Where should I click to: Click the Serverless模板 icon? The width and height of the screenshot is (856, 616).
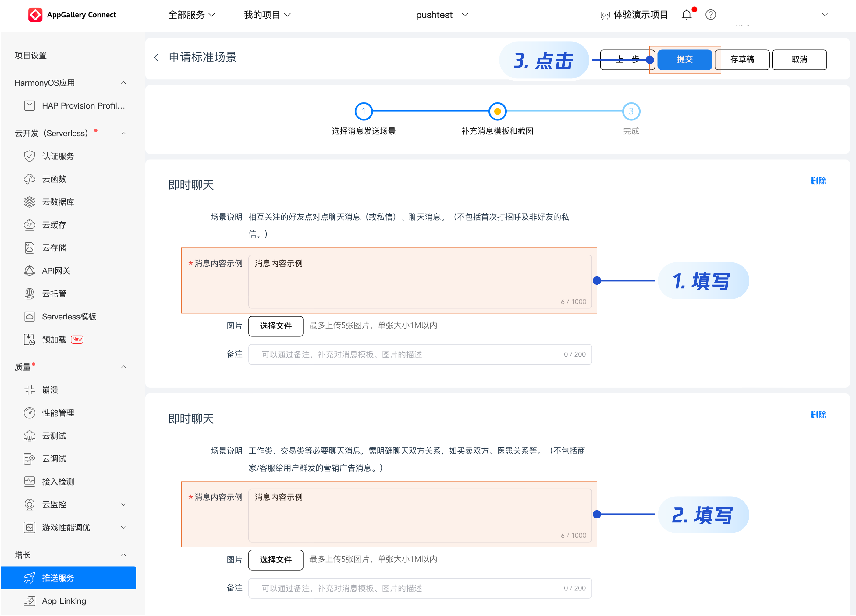coord(30,316)
